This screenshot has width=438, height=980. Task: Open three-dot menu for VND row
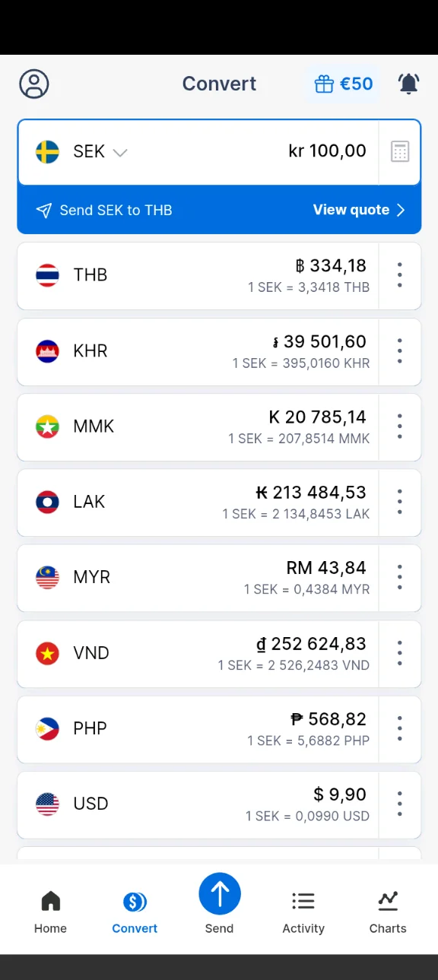point(400,653)
